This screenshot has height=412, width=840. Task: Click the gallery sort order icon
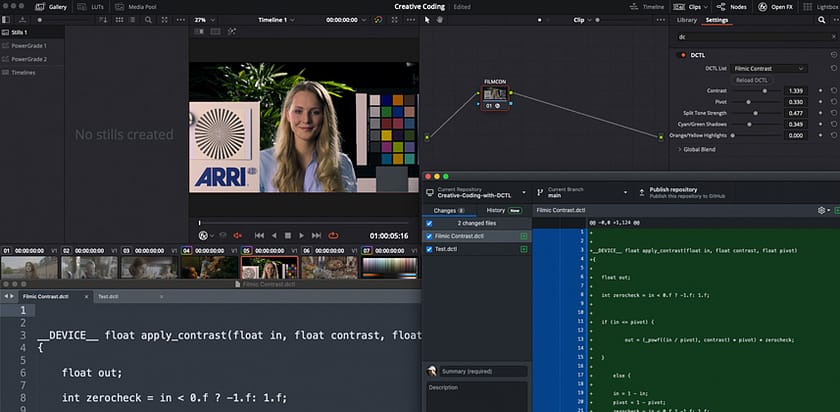click(103, 20)
